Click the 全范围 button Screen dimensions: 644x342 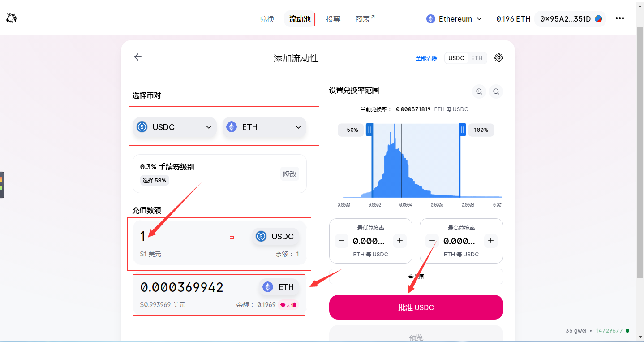tap(416, 277)
